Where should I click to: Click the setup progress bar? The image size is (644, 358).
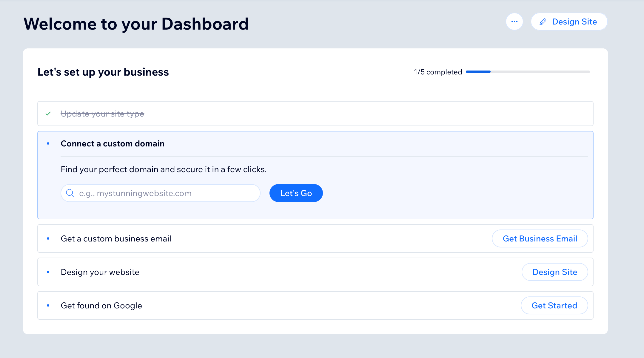(x=528, y=72)
